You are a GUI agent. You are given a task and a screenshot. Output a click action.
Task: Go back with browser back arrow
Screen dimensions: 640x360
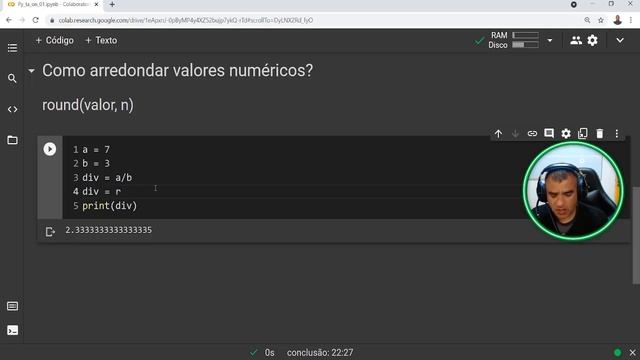(x=9, y=20)
